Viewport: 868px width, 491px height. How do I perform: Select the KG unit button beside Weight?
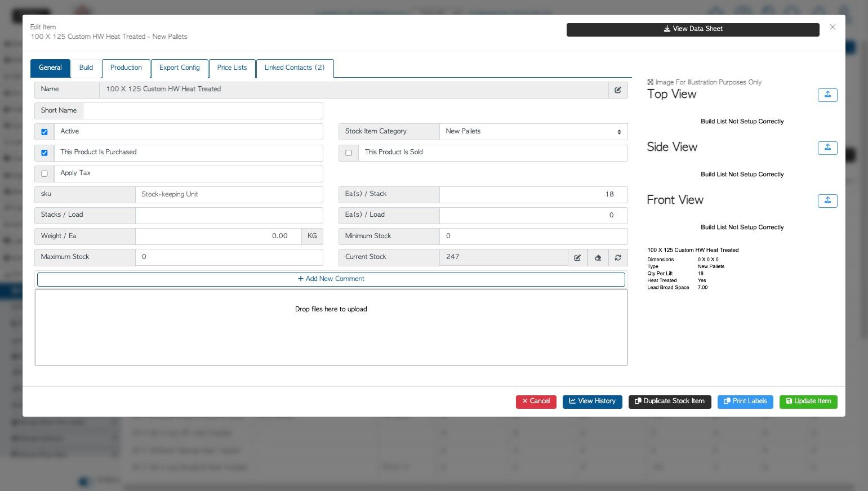coord(311,236)
